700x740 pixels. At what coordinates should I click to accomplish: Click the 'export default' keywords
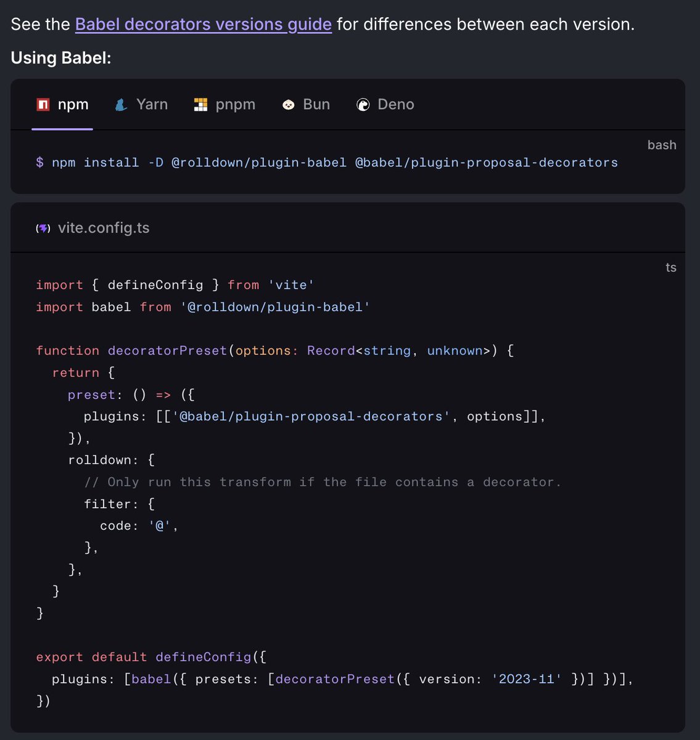click(x=91, y=657)
